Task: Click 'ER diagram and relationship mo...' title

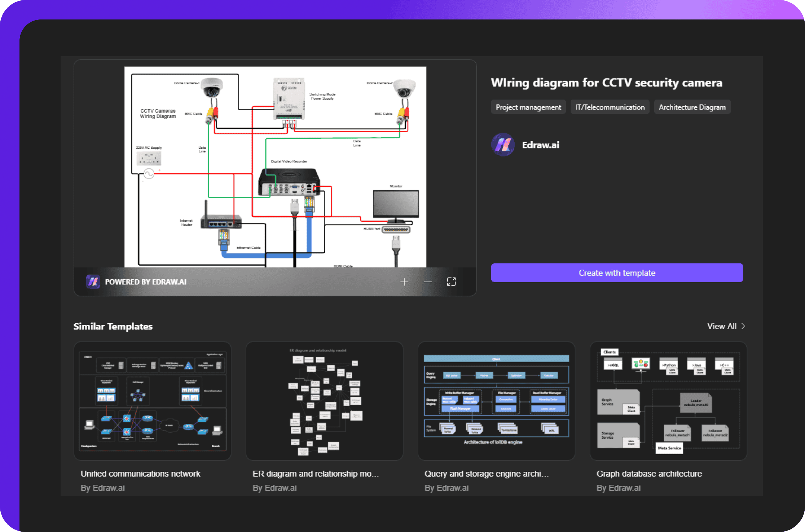Action: coord(316,474)
